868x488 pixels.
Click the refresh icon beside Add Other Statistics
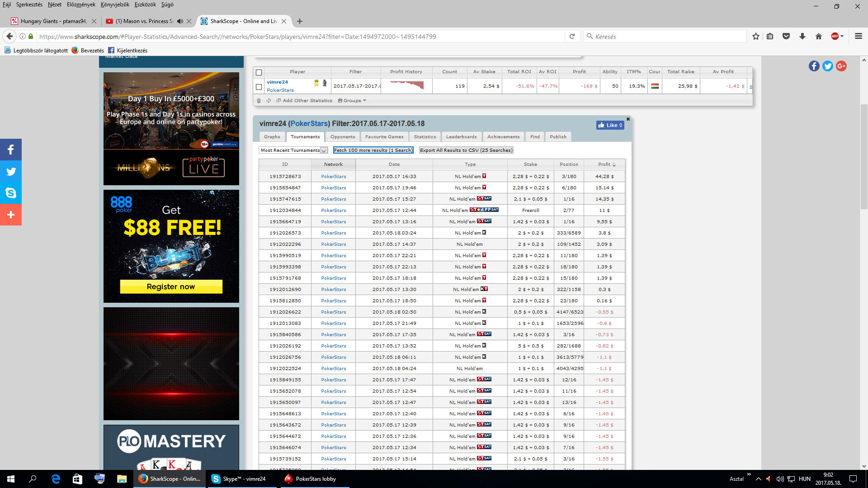click(269, 101)
